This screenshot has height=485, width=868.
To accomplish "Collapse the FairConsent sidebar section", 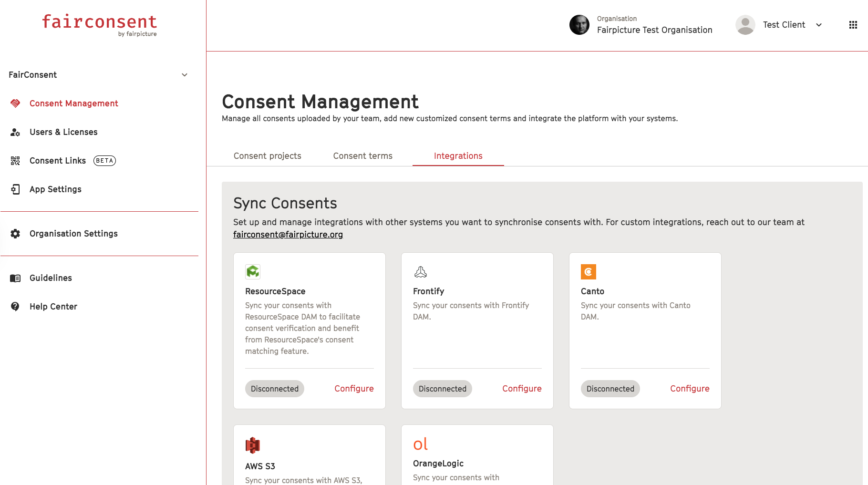I will [x=185, y=75].
